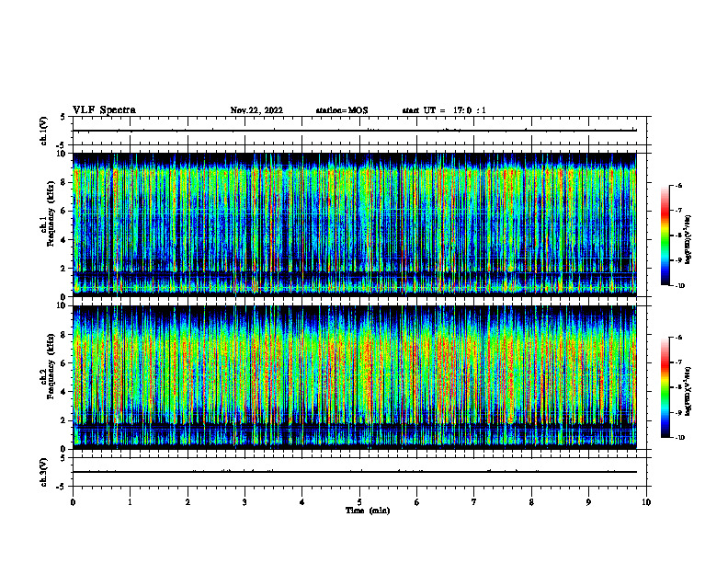Viewport: 728px width, 563px height.
Task: Click the "Time (min)" axis label
Action: 368,511
